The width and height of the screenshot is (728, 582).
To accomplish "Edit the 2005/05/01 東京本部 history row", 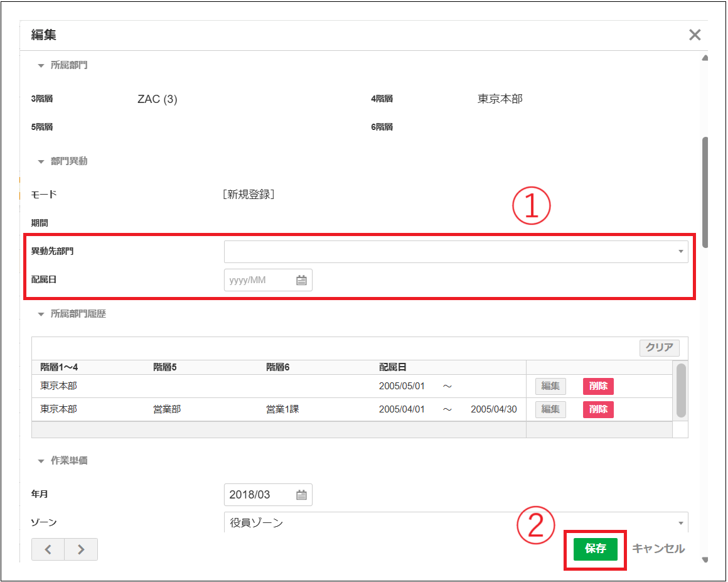I will point(550,386).
